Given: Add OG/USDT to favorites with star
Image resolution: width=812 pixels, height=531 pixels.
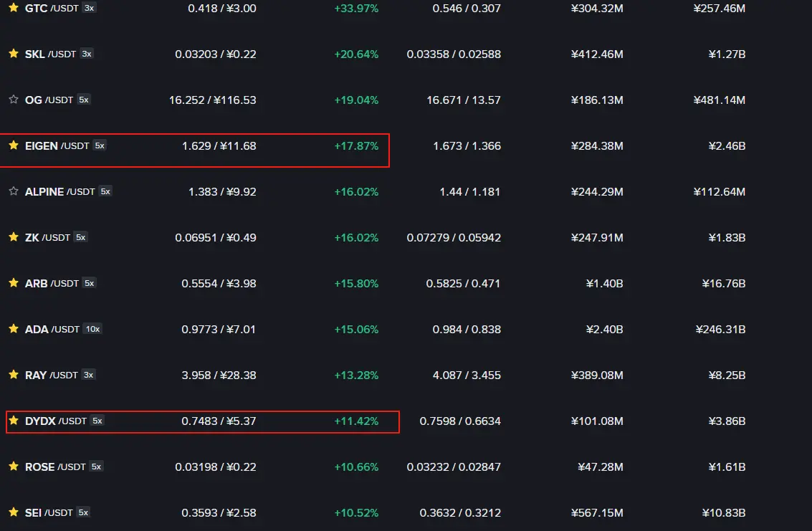Looking at the screenshot, I should pos(14,100).
